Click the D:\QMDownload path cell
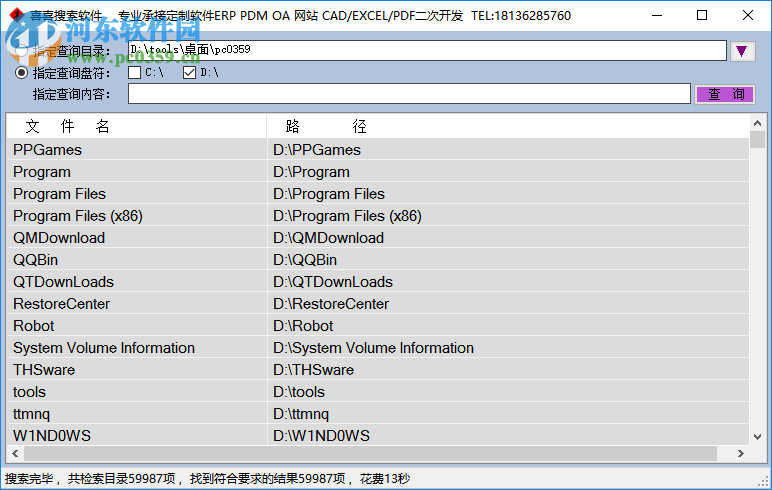The height and width of the screenshot is (490, 772). click(508, 238)
